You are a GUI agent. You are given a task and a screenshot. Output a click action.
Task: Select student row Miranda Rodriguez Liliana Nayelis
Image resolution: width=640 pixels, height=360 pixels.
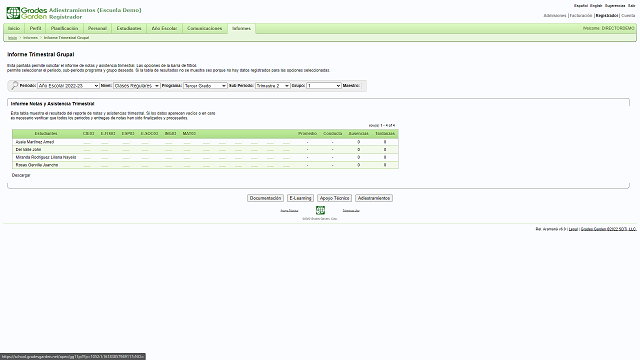point(205,157)
